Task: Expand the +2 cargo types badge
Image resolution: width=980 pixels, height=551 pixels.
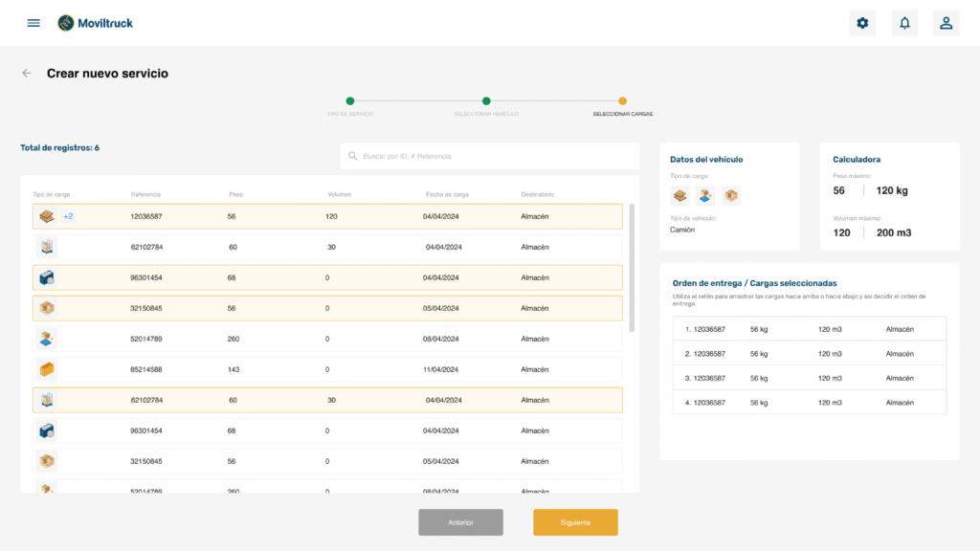Action: [x=68, y=216]
